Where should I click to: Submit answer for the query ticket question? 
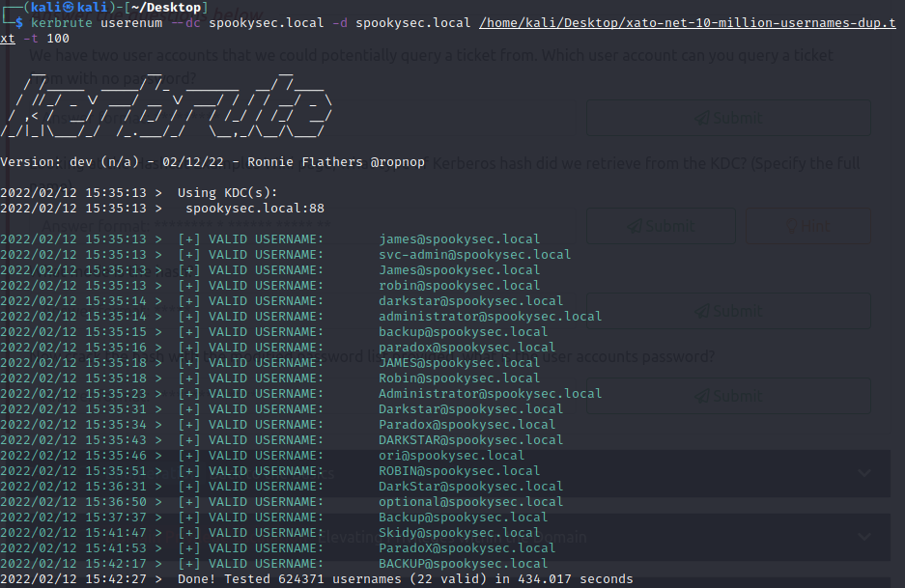pos(728,118)
